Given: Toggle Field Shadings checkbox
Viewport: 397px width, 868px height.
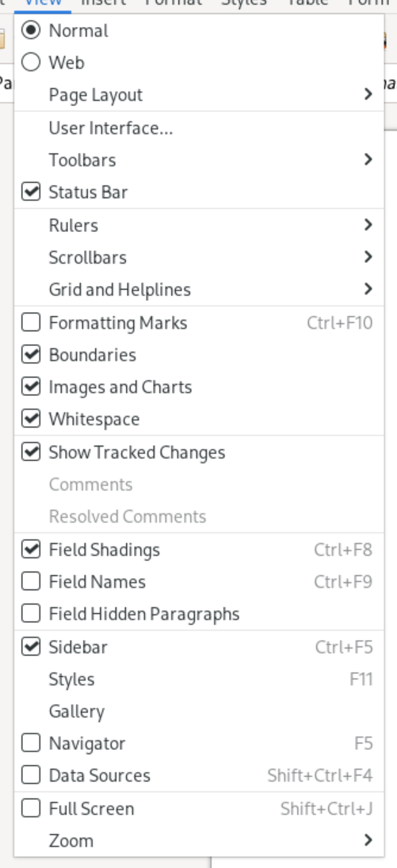Looking at the screenshot, I should (x=30, y=550).
